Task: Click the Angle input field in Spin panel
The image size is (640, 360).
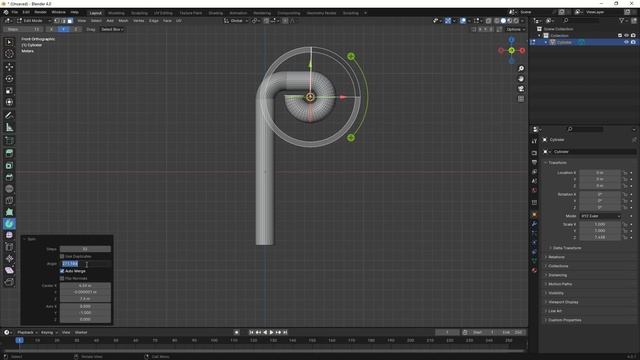Action: 85,264
